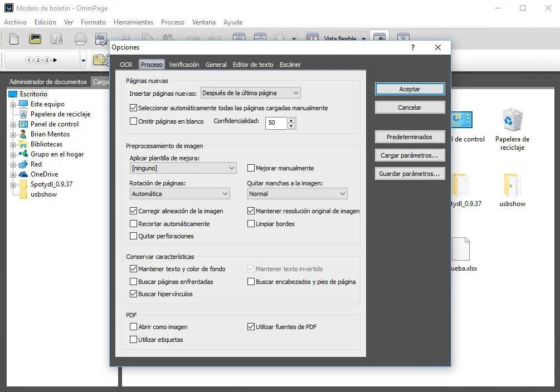Click the Grupo en el hogar icon

click(x=23, y=154)
